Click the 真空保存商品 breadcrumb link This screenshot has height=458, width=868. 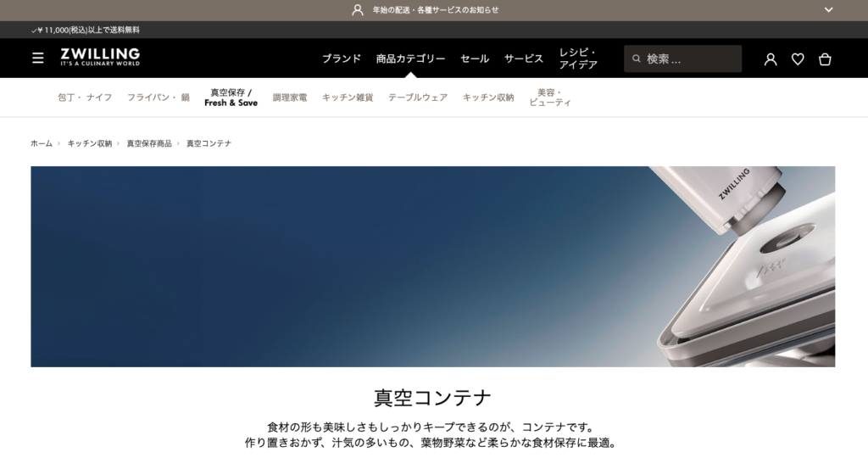149,143
